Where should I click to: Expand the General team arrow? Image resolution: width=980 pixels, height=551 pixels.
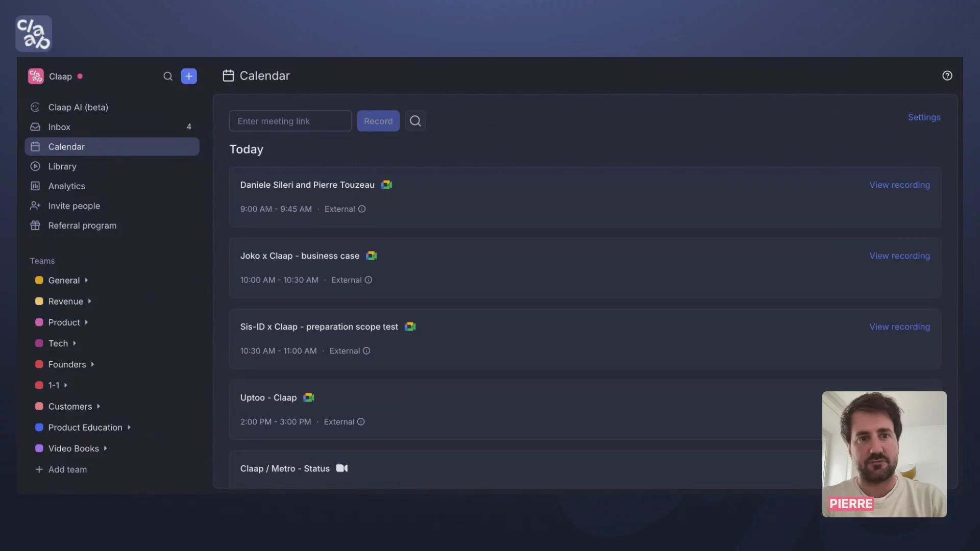coord(86,281)
